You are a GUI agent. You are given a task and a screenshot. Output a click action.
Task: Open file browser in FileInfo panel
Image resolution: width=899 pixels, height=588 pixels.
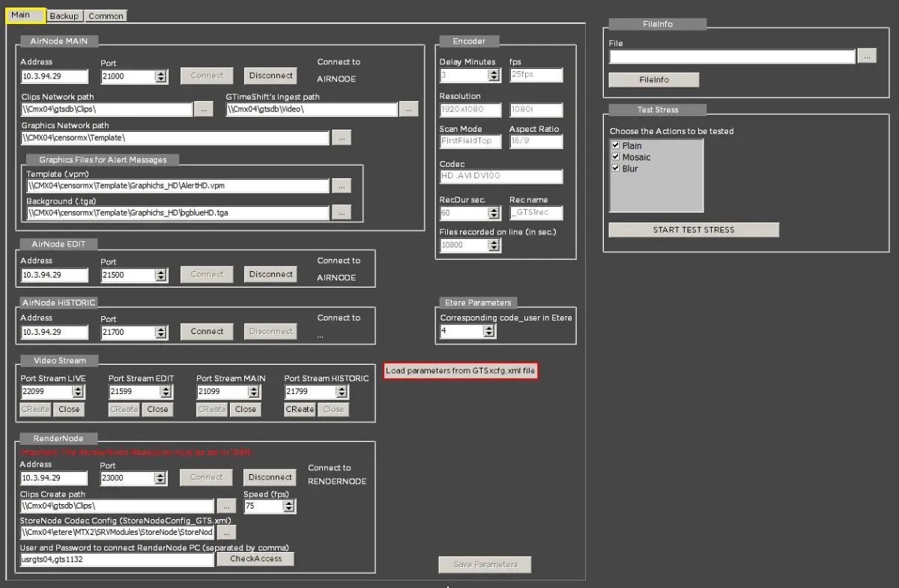(x=866, y=56)
